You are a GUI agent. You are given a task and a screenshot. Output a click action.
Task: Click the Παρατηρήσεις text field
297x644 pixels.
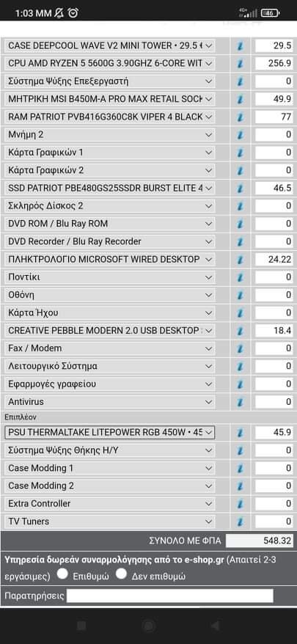[169, 596]
